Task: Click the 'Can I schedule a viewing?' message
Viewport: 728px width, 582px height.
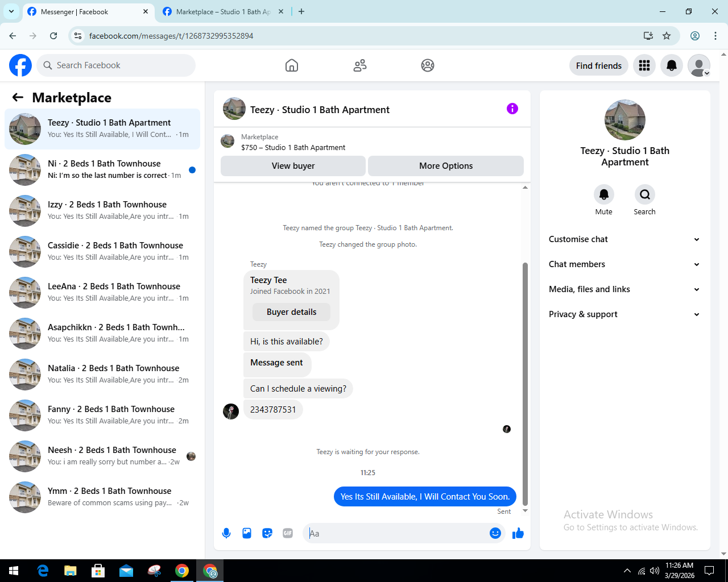Action: [x=298, y=389]
